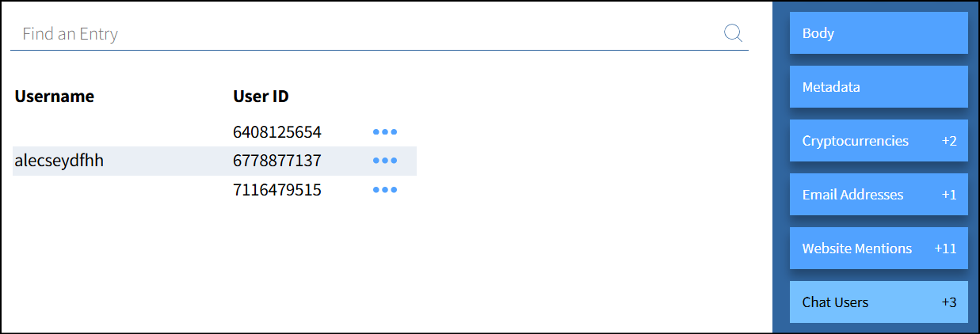Open the Email Addresses tab
This screenshot has height=334, width=980.
click(879, 195)
